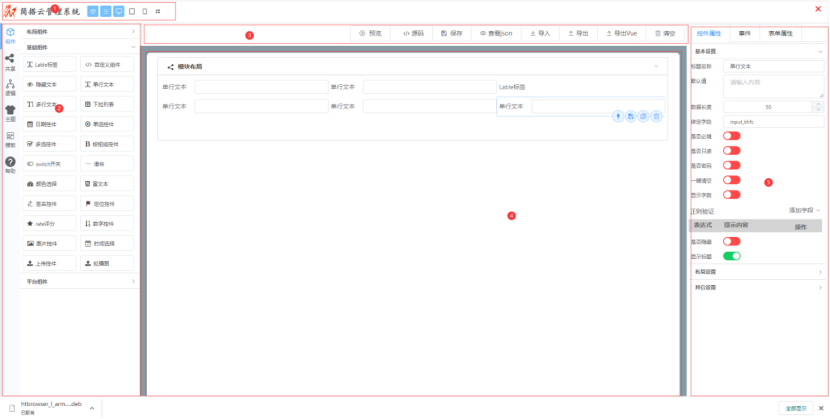Toggle the 是否只读 switch

tap(732, 151)
